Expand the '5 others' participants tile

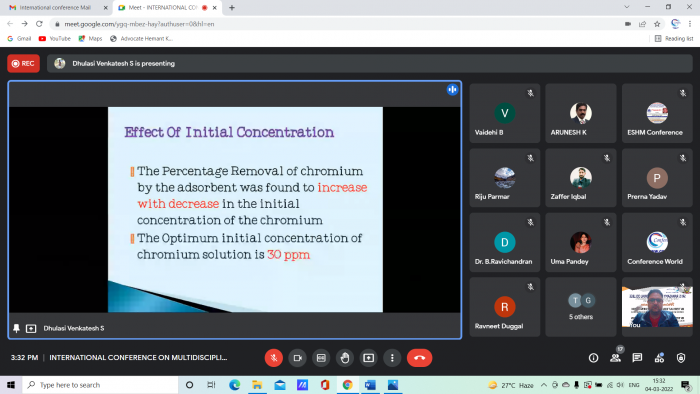click(581, 307)
